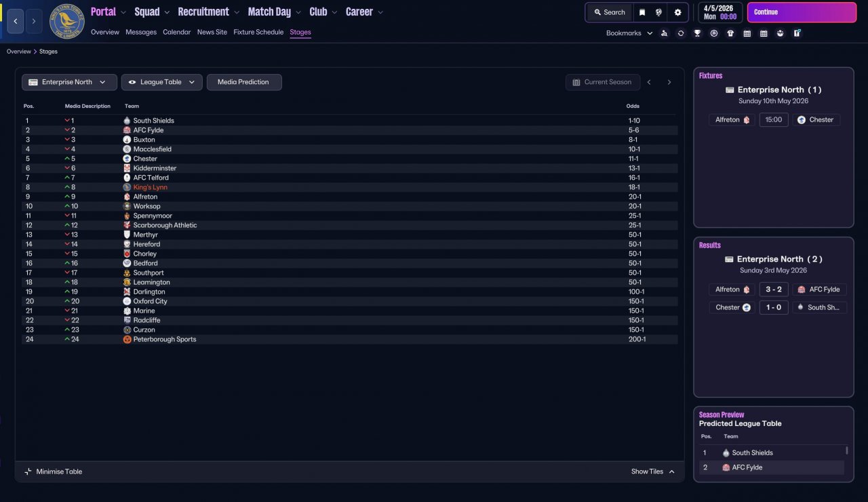Click the globe icon in the top bar
Screen dimensions: 868x502
[x=659, y=12]
